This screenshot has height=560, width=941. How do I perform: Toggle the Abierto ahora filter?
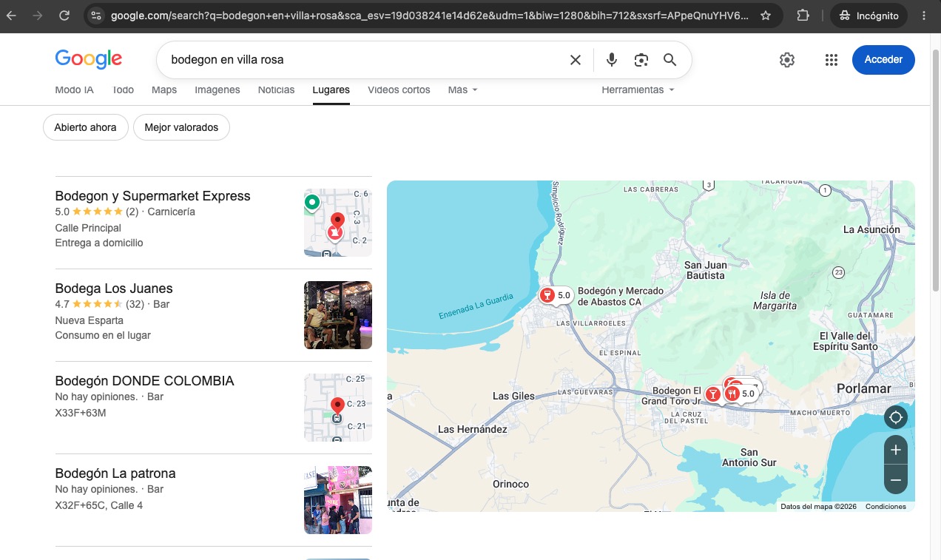[86, 127]
